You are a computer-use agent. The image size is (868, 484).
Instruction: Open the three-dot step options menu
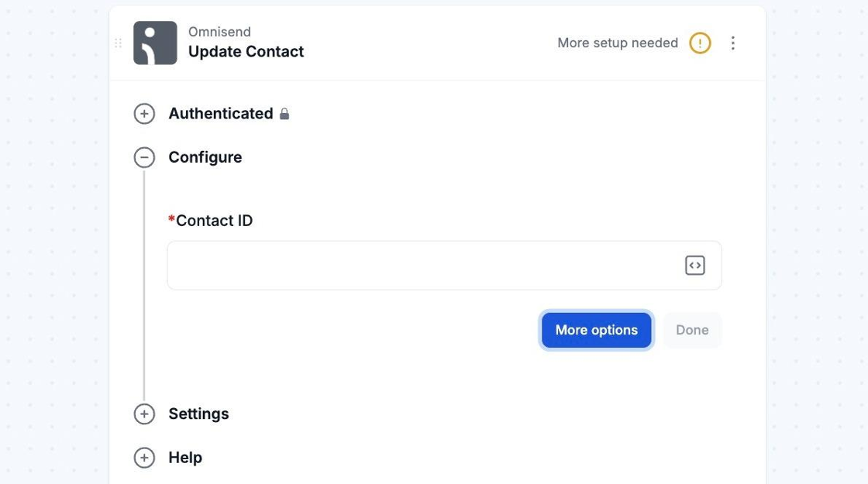pyautogui.click(x=733, y=43)
